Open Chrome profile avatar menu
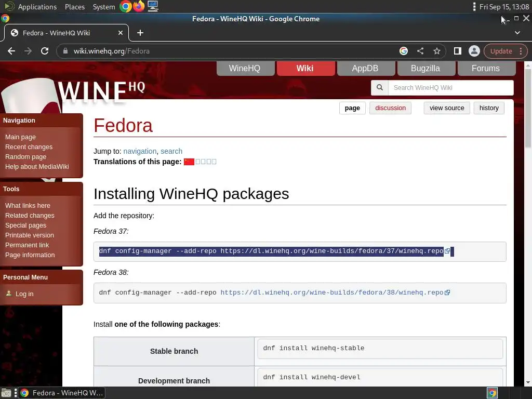The width and height of the screenshot is (532, 399). tap(474, 51)
